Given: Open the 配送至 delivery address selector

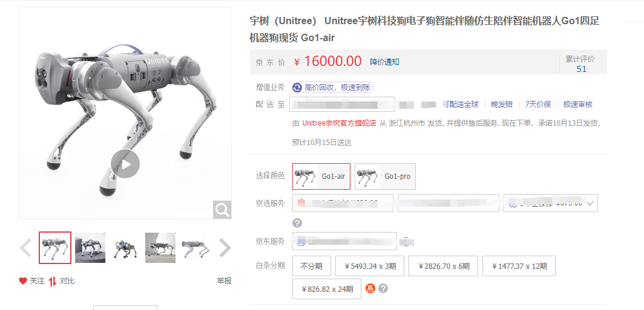Looking at the screenshot, I should tap(342, 104).
